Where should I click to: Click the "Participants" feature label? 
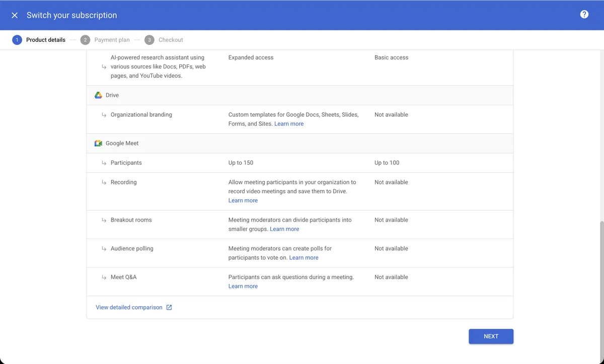[x=126, y=163]
